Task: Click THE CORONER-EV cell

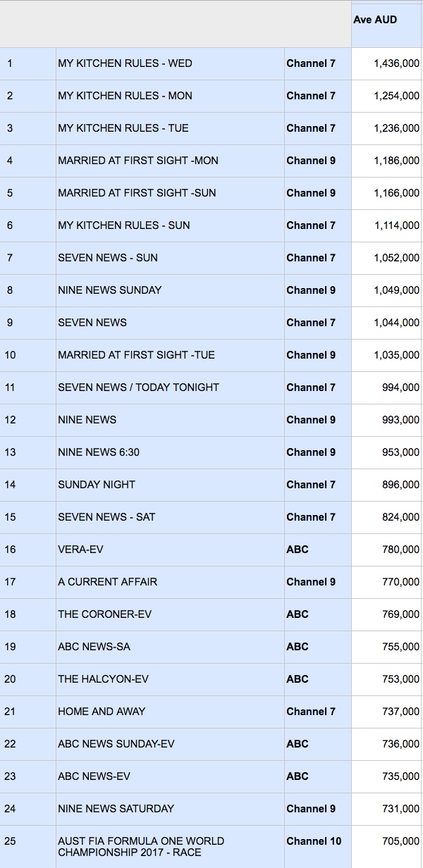Action: coord(170,614)
